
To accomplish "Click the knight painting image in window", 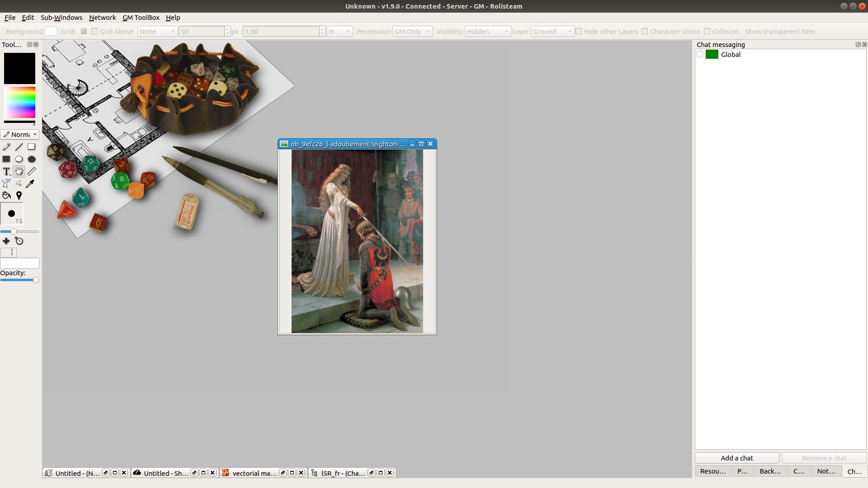I will [x=357, y=241].
